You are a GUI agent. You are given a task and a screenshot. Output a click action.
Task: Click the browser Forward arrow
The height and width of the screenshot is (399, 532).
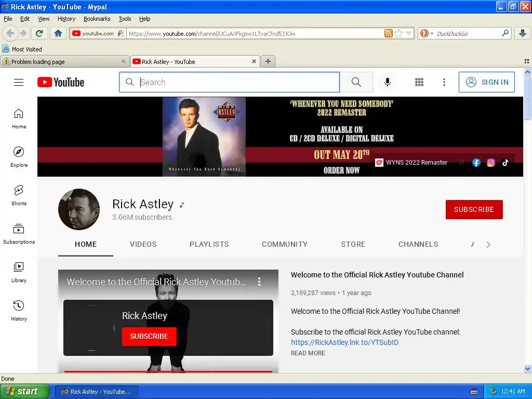(23, 33)
